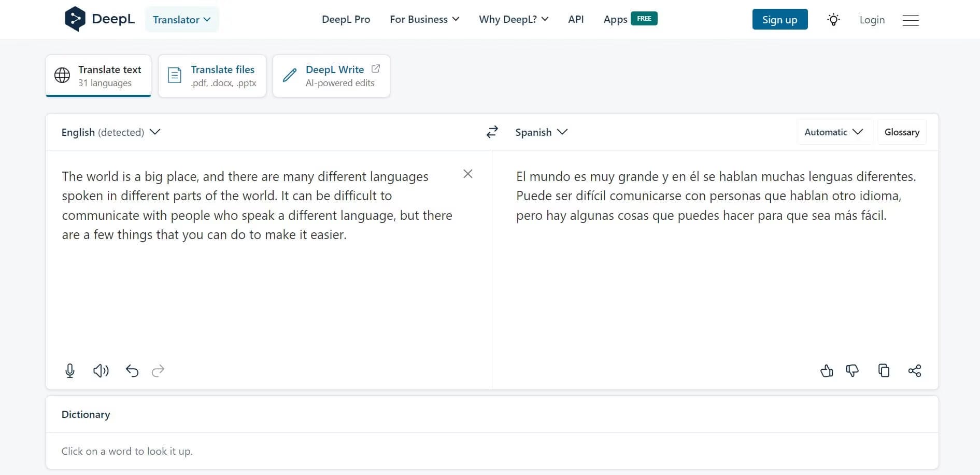Screen dimensions: 980x475
Task: Toggle light/dark mode with lightbulb icon
Action: (833, 20)
